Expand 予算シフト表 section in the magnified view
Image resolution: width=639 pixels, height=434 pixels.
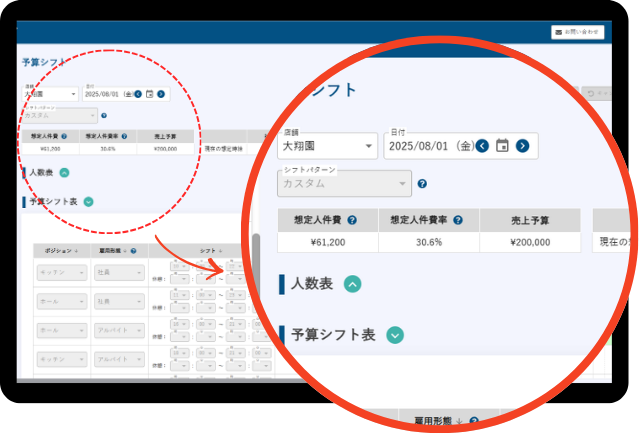pos(395,335)
